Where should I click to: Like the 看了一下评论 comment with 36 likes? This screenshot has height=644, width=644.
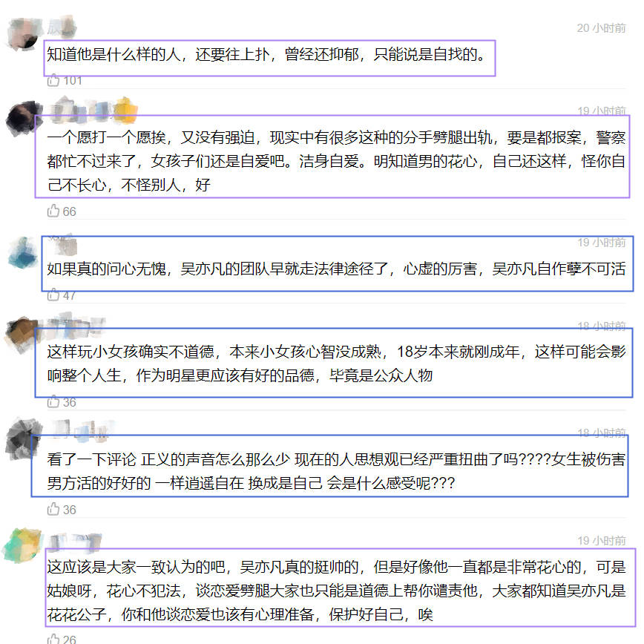(53, 509)
